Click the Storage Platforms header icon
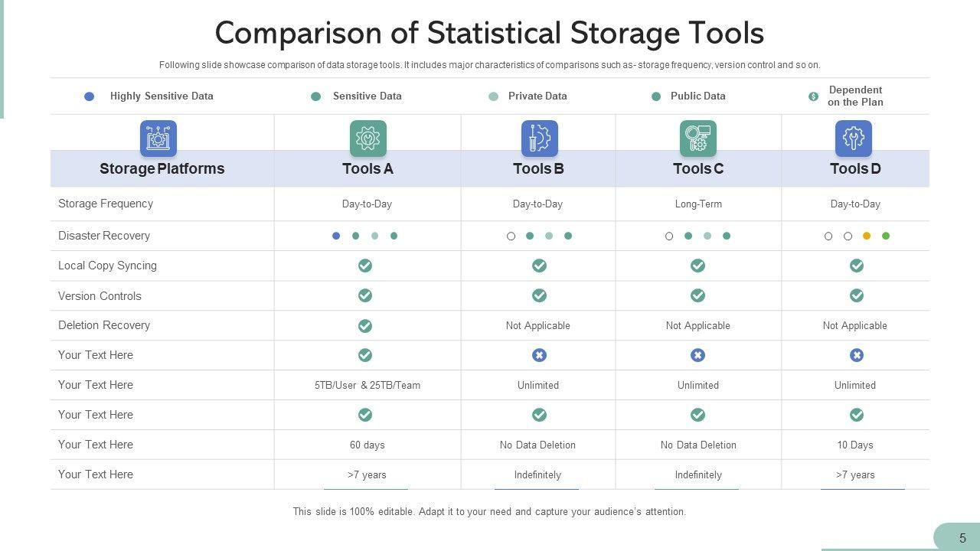Viewport: 980px width, 551px height. coord(158,139)
